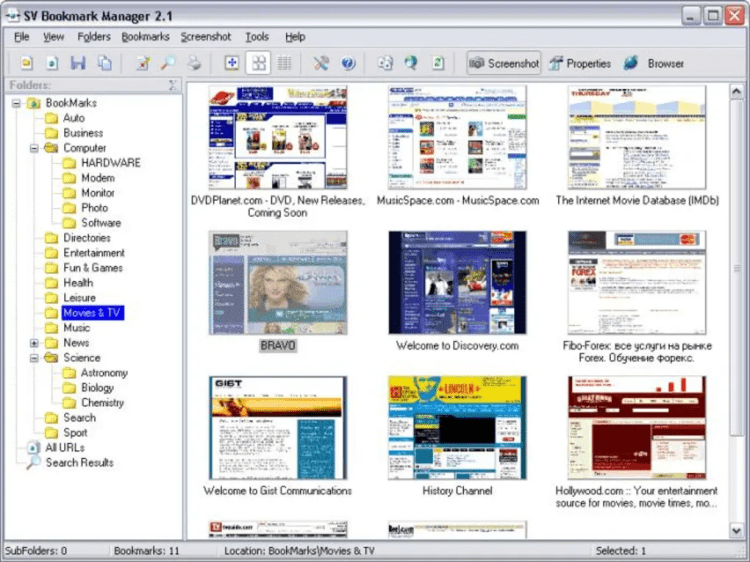The image size is (750, 562).
Task: Select the Hollywood.com bookmark thumbnail
Action: pyautogui.click(x=637, y=428)
